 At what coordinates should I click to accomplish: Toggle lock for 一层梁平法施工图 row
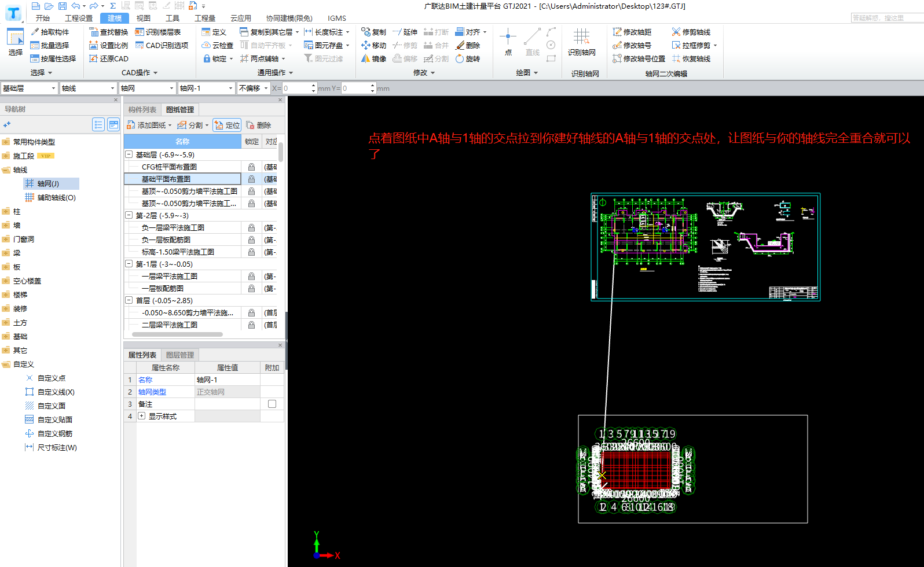click(251, 276)
